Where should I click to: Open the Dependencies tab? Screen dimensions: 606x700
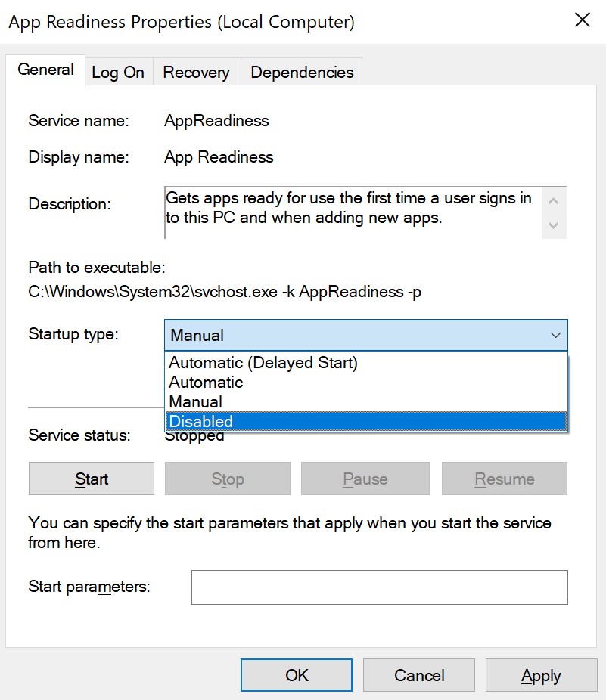click(302, 73)
